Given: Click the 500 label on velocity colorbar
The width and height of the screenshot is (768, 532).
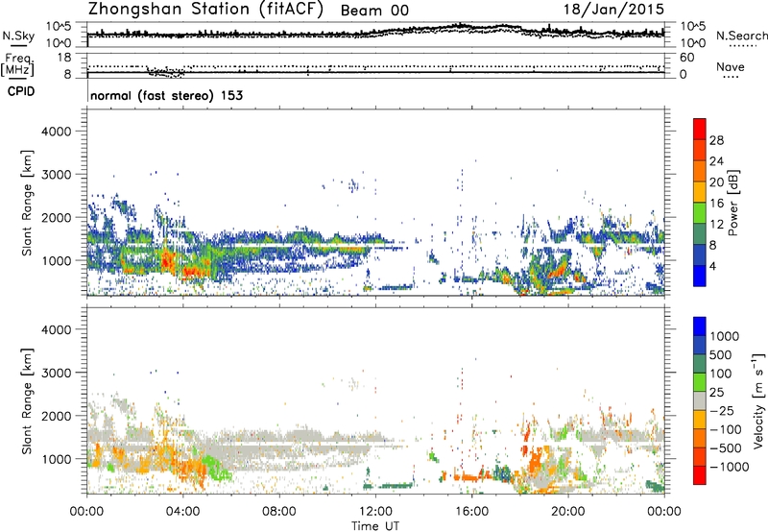Looking at the screenshot, I should point(721,355).
